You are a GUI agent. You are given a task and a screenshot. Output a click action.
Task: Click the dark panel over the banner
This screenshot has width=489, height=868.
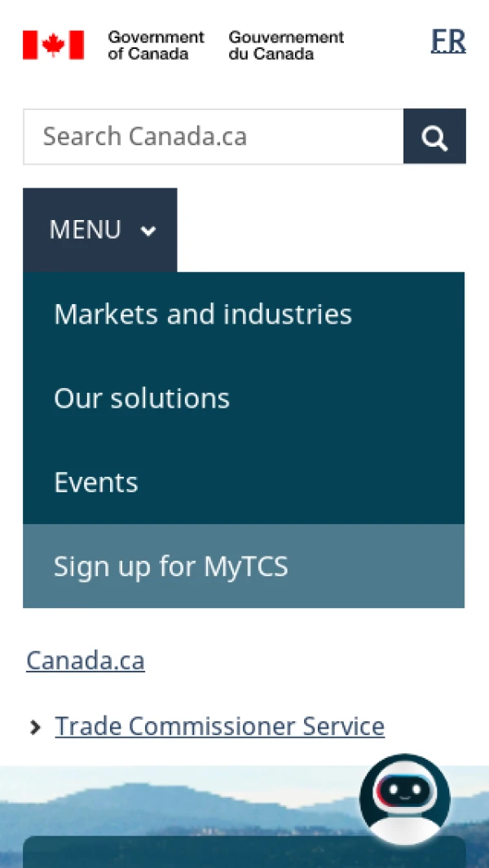click(x=204, y=853)
